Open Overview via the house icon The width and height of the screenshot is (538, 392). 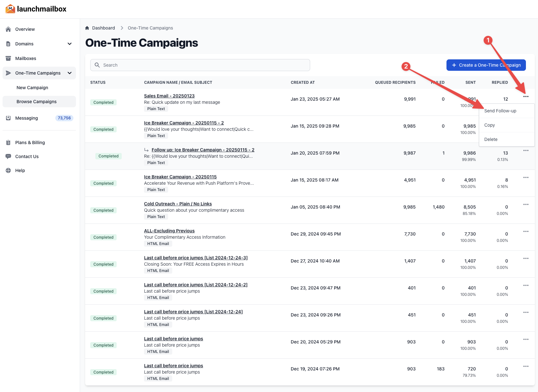(9, 29)
